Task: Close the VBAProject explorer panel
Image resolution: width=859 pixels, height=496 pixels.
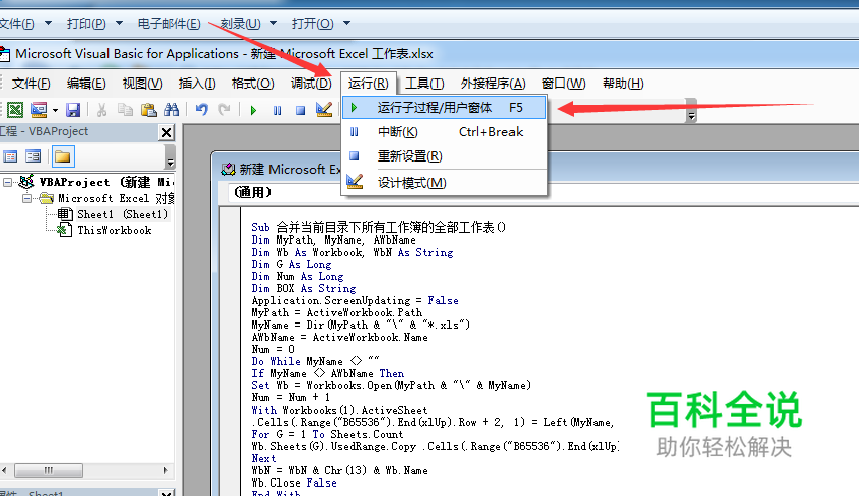Action: 167,132
